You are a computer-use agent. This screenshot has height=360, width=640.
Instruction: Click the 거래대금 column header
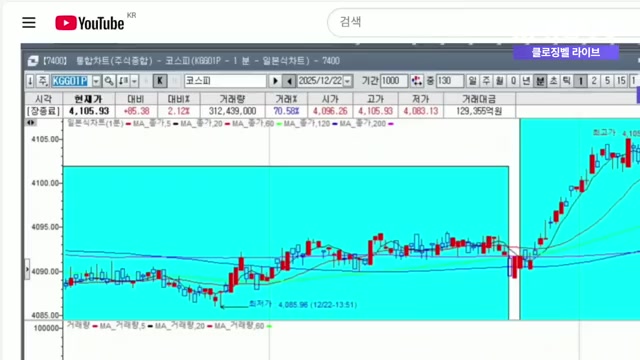pos(479,99)
